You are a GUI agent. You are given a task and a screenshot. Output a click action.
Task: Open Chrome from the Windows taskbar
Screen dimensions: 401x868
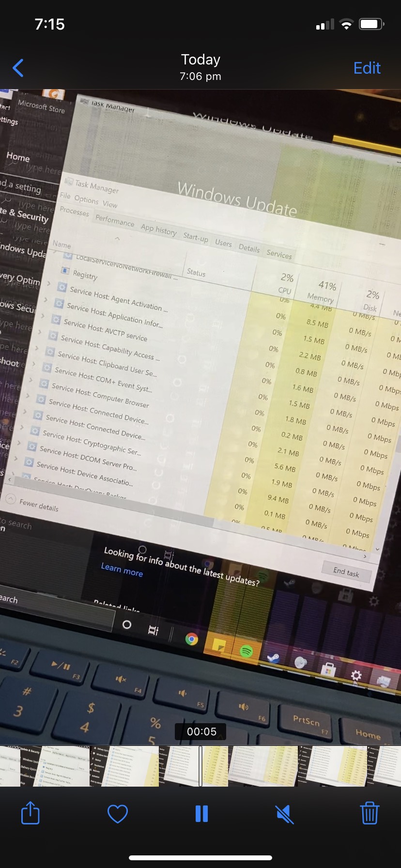point(192,639)
